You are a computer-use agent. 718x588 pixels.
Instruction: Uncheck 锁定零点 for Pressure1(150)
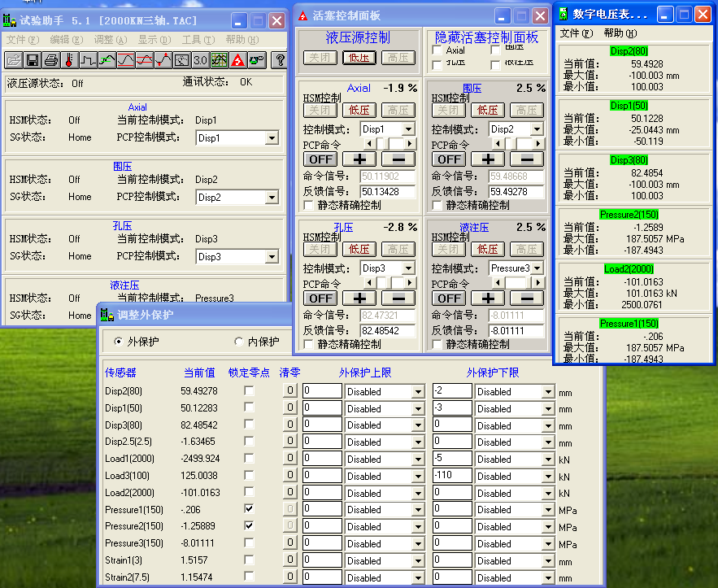tap(249, 509)
